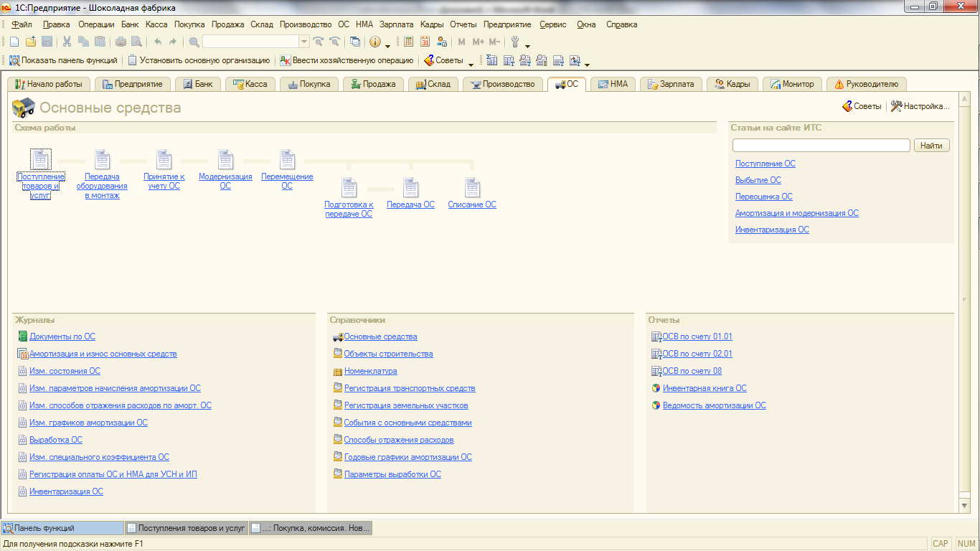The height and width of the screenshot is (551, 980).
Task: Click the first icon right of the 'Советы' toolbar button
Action: tap(491, 60)
